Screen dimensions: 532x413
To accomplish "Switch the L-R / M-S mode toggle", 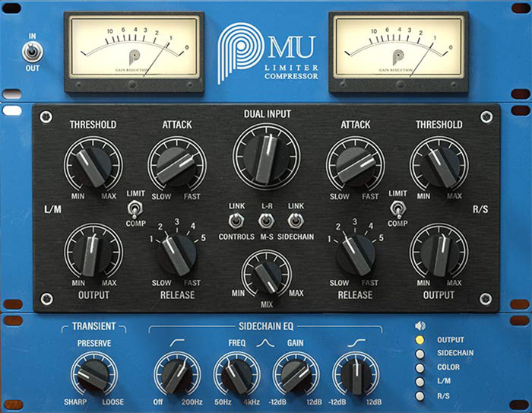I will [266, 221].
